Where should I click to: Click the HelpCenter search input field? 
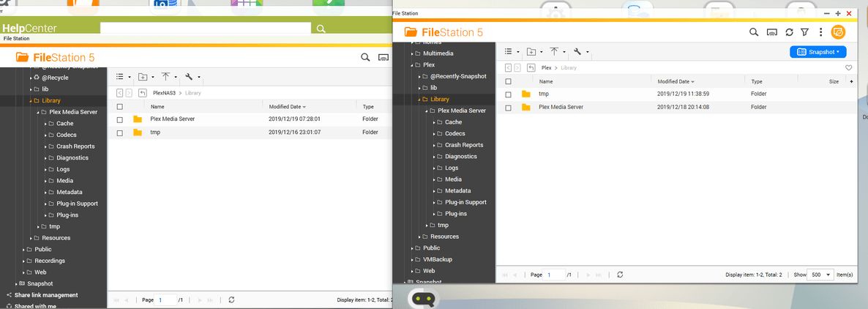pyautogui.click(x=206, y=29)
